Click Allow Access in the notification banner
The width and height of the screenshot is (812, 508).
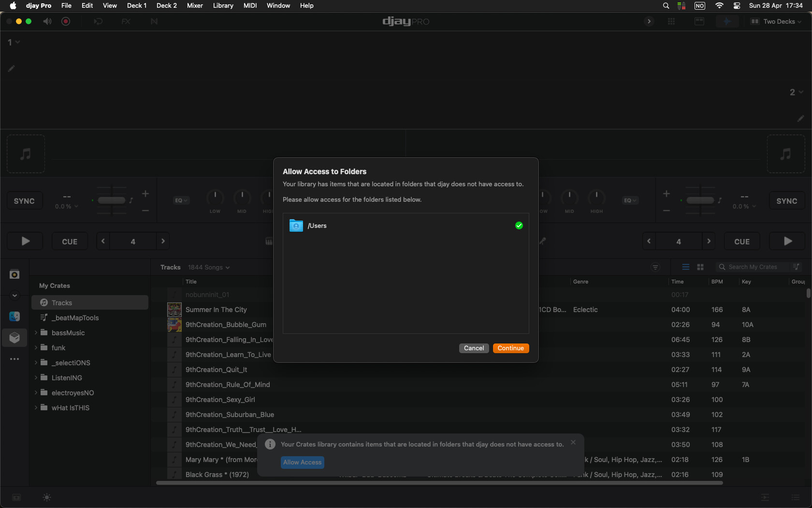(x=302, y=463)
